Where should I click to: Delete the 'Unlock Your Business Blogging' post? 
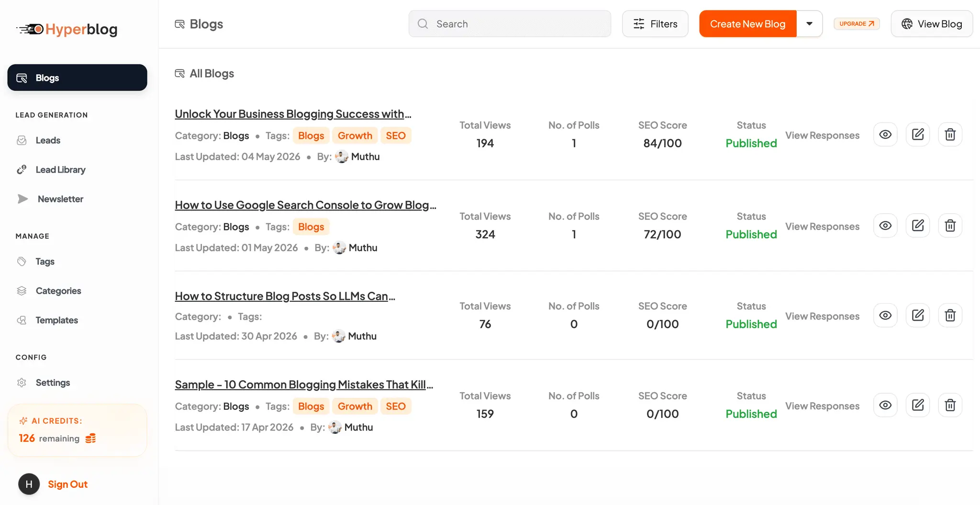pyautogui.click(x=950, y=134)
